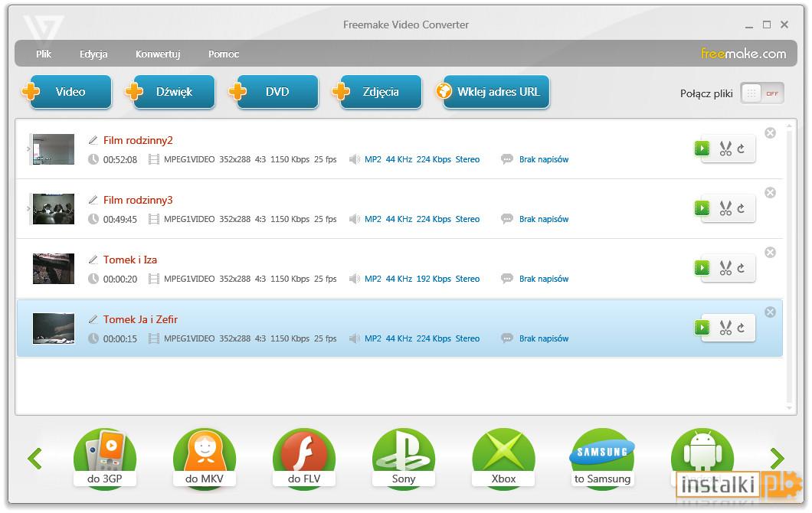The height and width of the screenshot is (513, 812).
Task: Remove Tomek Ja i Zefir from the list
Action: [770, 312]
